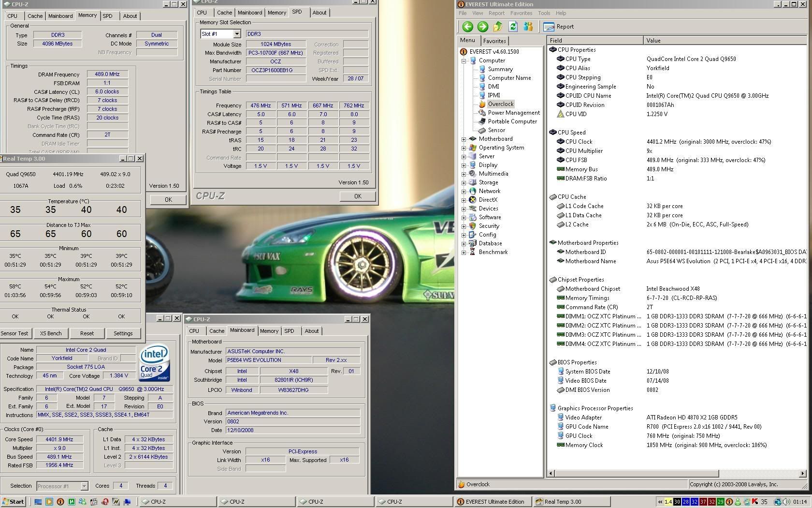Switch to Cache tab in CPU-Z Mainboard window
Viewport: 812px width, 508px height.
click(x=217, y=331)
